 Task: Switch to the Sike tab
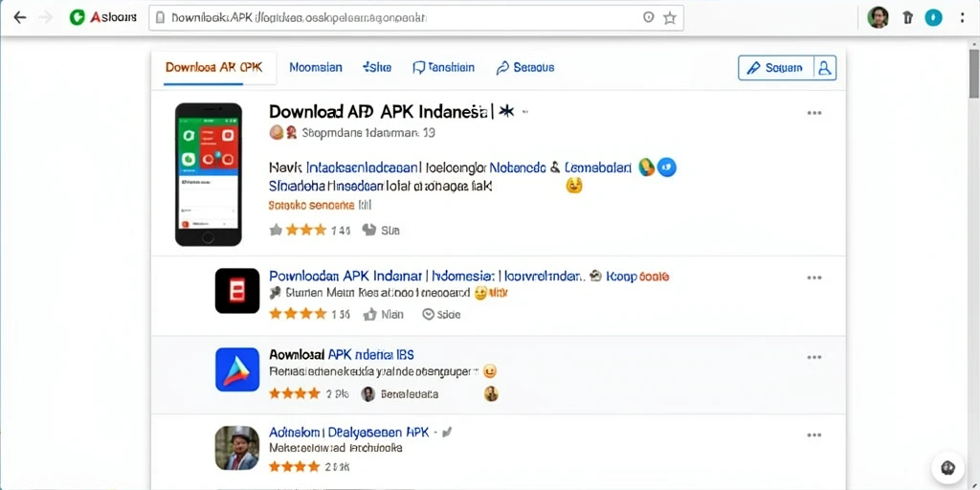click(377, 68)
